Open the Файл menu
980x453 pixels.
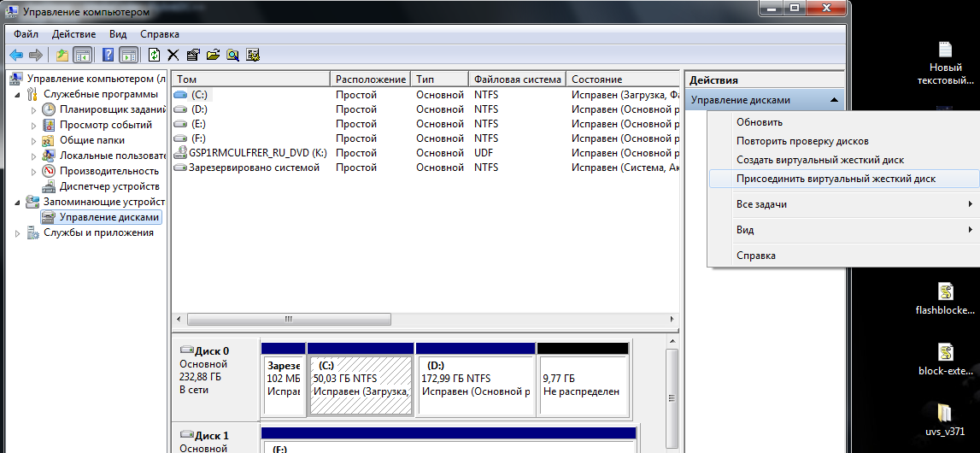coord(26,33)
